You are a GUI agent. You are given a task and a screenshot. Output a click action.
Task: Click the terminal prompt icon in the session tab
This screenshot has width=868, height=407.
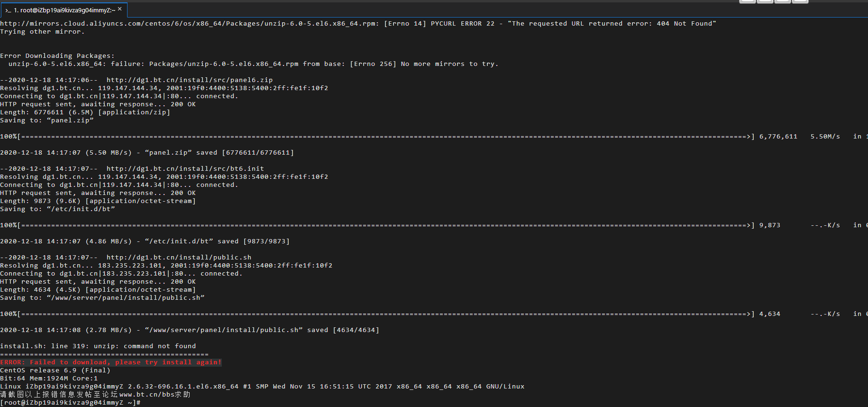coord(8,10)
